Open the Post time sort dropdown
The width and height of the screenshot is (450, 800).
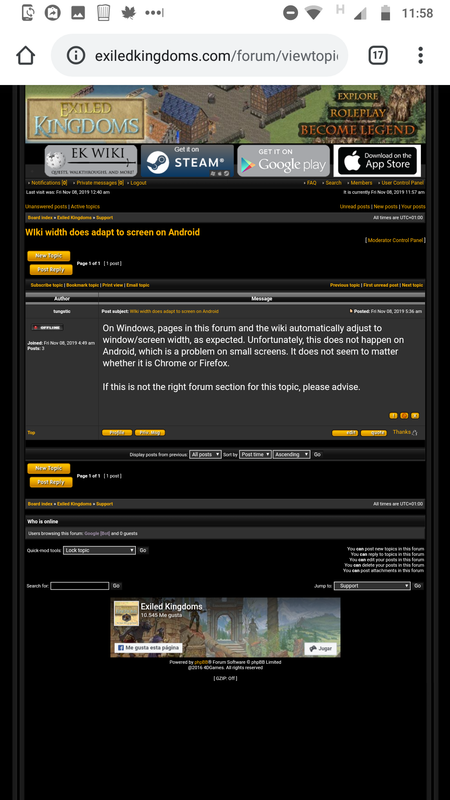click(255, 454)
